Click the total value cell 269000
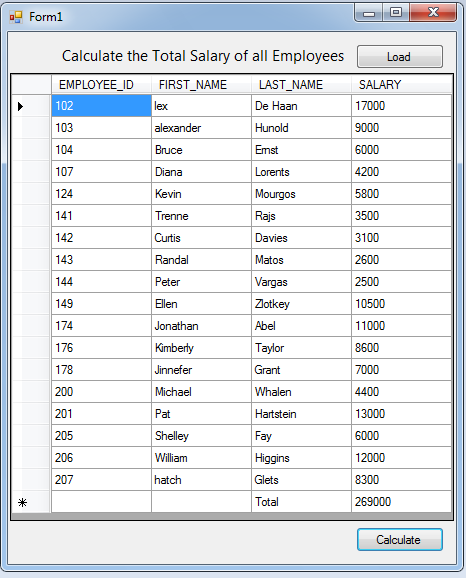The height and width of the screenshot is (578, 466). click(401, 502)
